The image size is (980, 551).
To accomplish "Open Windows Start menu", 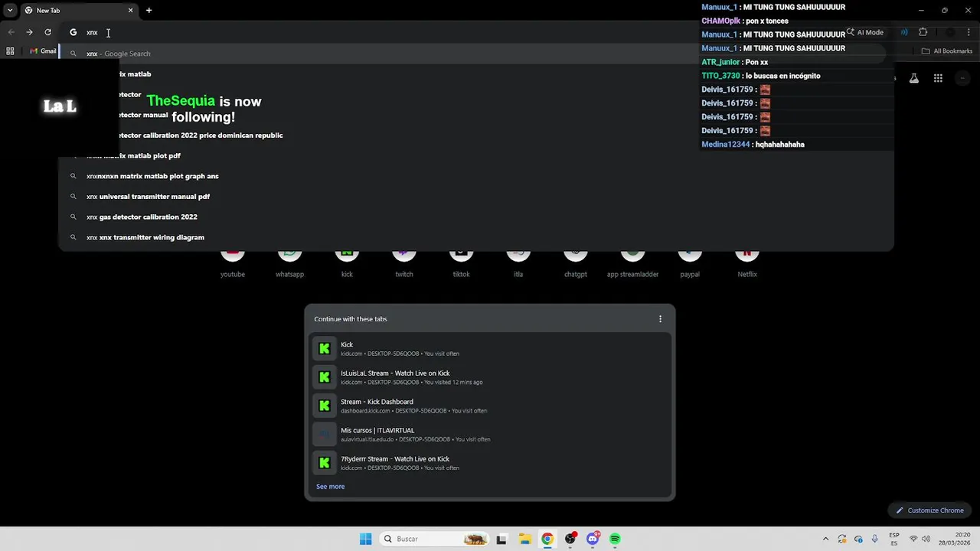I will [365, 539].
